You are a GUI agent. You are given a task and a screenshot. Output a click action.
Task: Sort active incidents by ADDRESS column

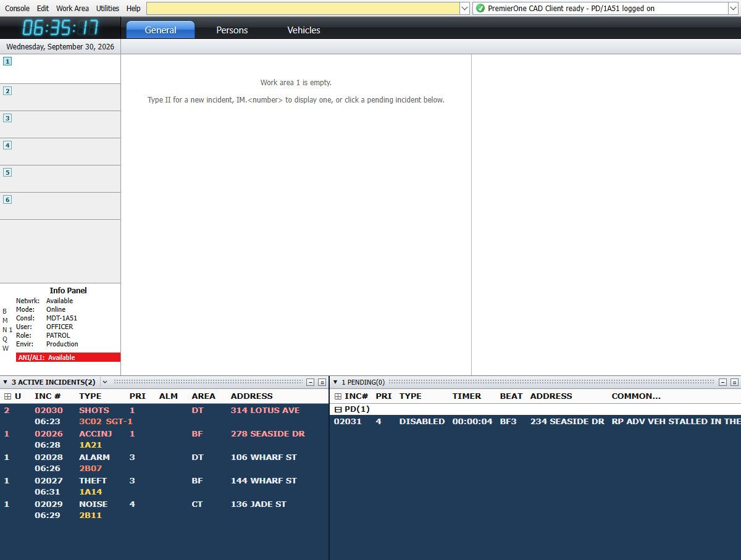click(x=252, y=396)
